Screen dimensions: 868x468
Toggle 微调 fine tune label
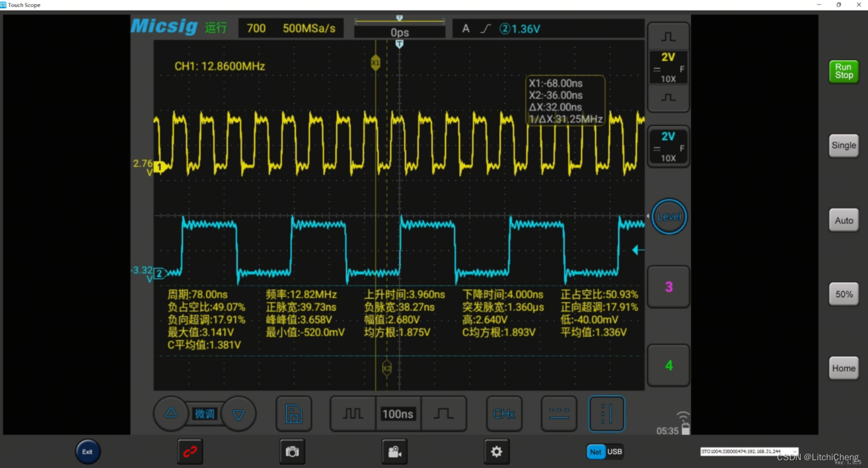click(205, 414)
